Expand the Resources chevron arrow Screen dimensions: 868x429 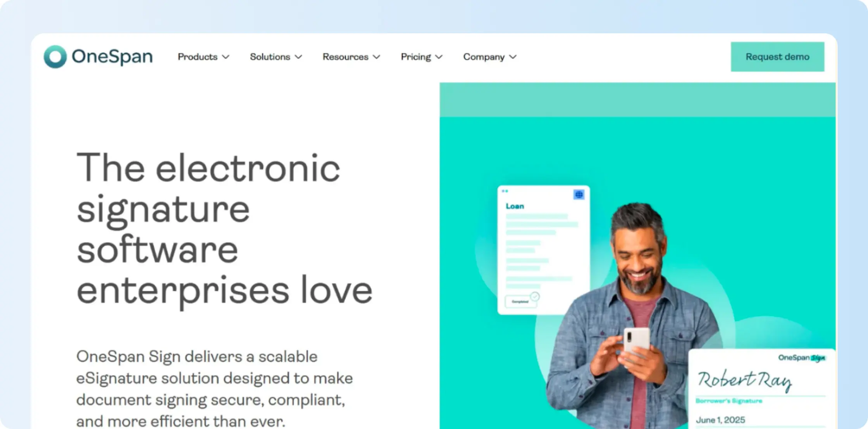click(x=377, y=57)
